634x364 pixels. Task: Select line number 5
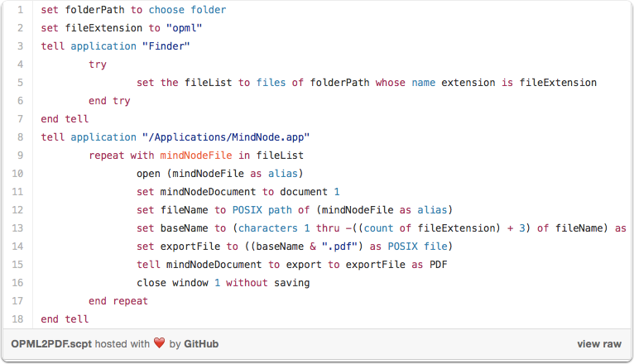20,83
